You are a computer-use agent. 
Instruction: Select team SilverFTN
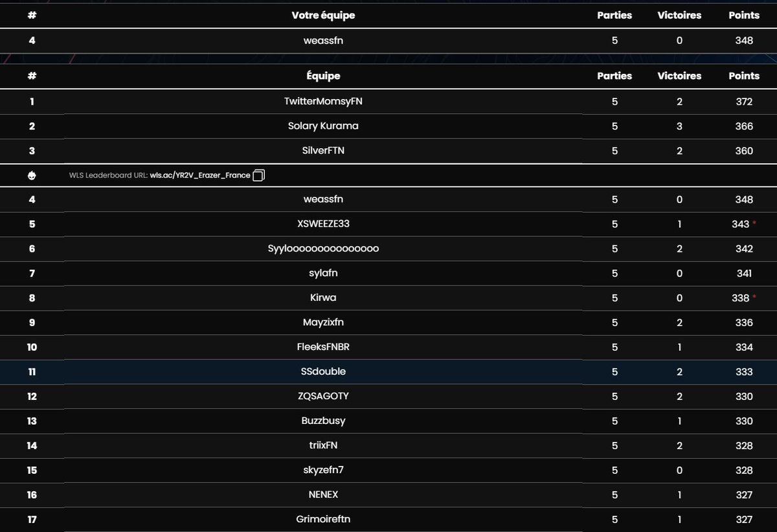tap(323, 151)
